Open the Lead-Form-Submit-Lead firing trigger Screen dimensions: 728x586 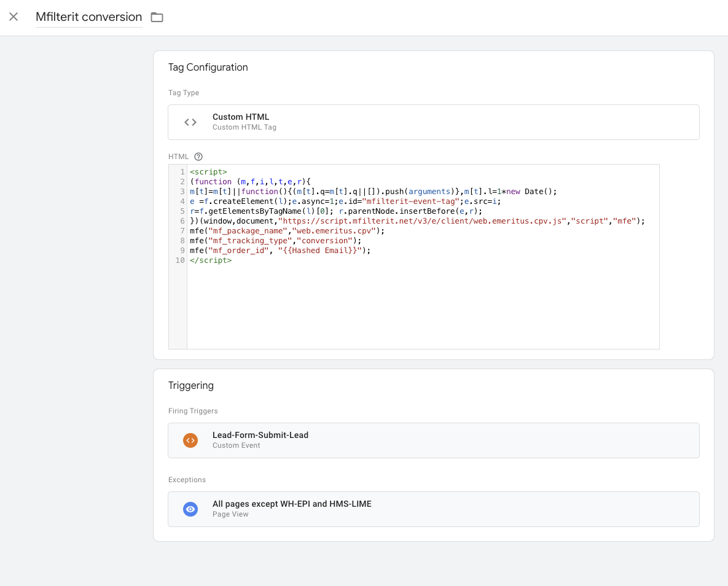(260, 435)
